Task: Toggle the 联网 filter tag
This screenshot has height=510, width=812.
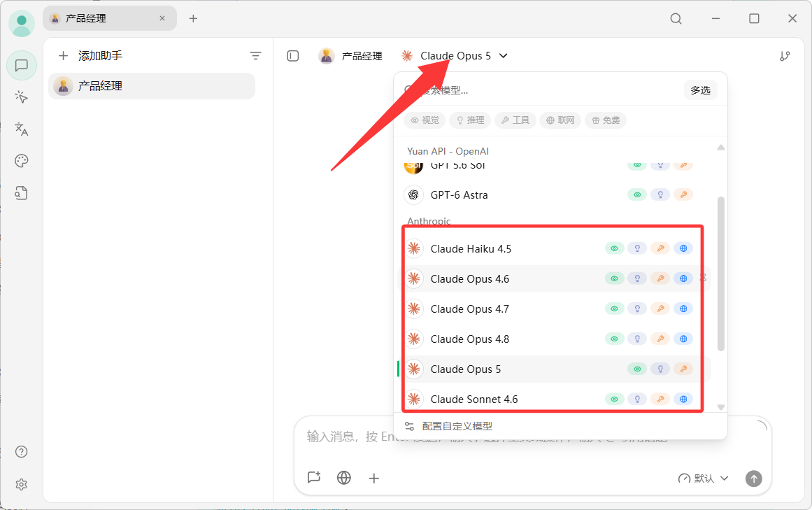Action: pos(560,120)
